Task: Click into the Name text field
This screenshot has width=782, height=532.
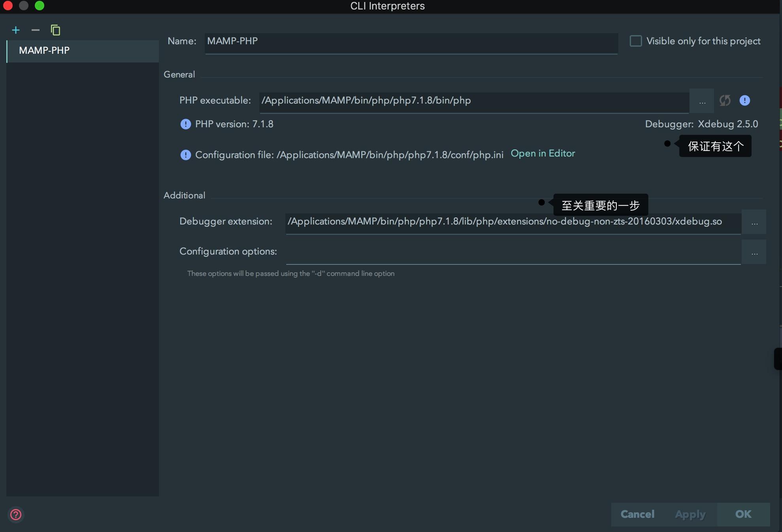Action: coord(411,42)
